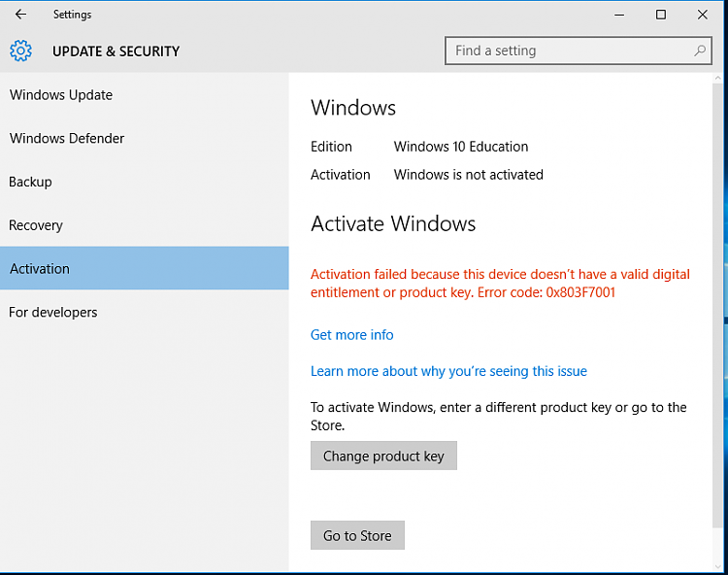The image size is (728, 575).
Task: Open the For developers page
Action: point(145,312)
